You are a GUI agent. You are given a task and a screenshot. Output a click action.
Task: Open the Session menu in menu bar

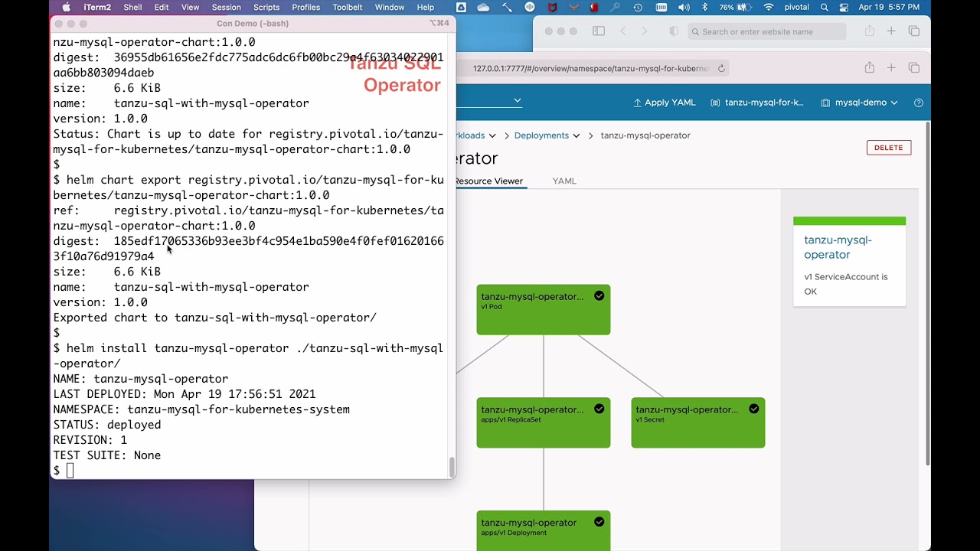[226, 8]
